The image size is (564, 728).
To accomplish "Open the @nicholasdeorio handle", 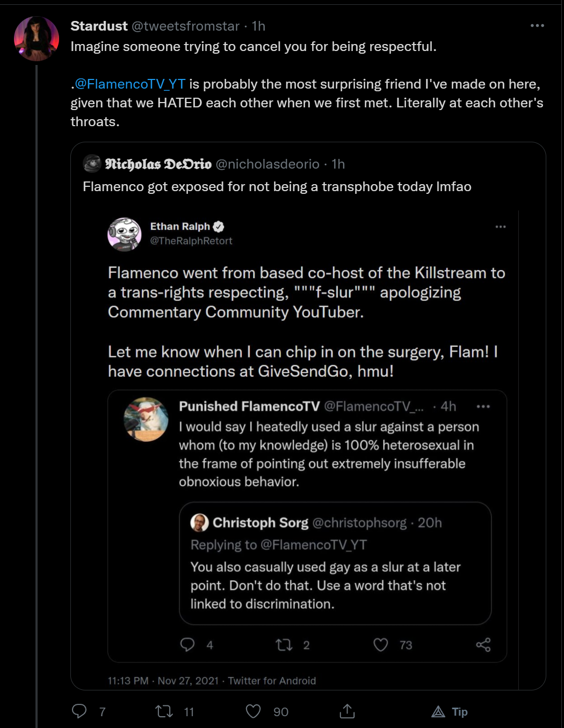I will [x=267, y=164].
